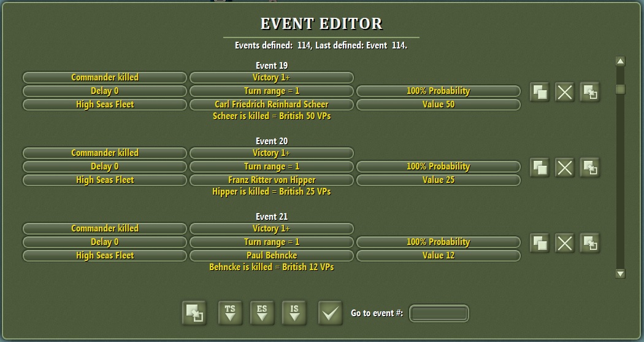Image resolution: width=644 pixels, height=342 pixels.
Task: Edit the 'Value 25' field
Action: pyautogui.click(x=439, y=181)
